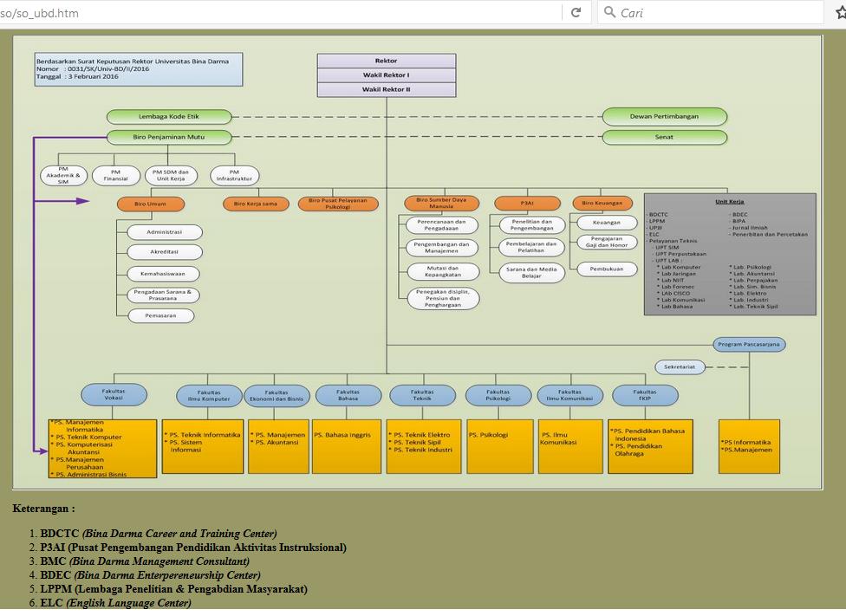This screenshot has width=846, height=616.
Task: Select the Wakil Rektor I box
Action: [387, 75]
